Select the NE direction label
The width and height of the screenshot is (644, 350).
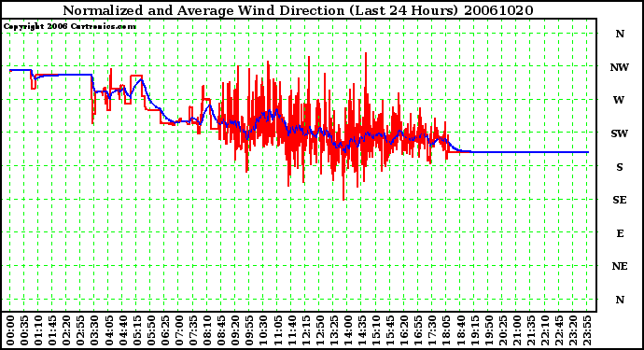(x=620, y=266)
